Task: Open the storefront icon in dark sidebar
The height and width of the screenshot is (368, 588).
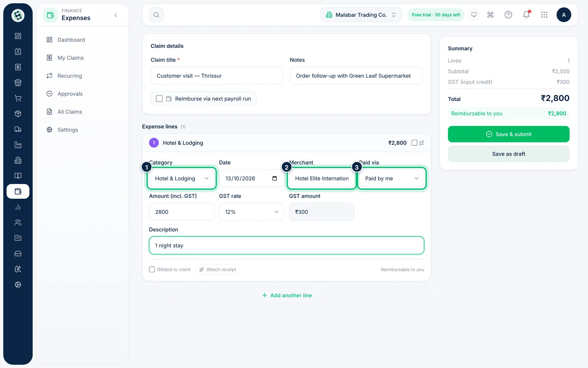Action: (18, 83)
